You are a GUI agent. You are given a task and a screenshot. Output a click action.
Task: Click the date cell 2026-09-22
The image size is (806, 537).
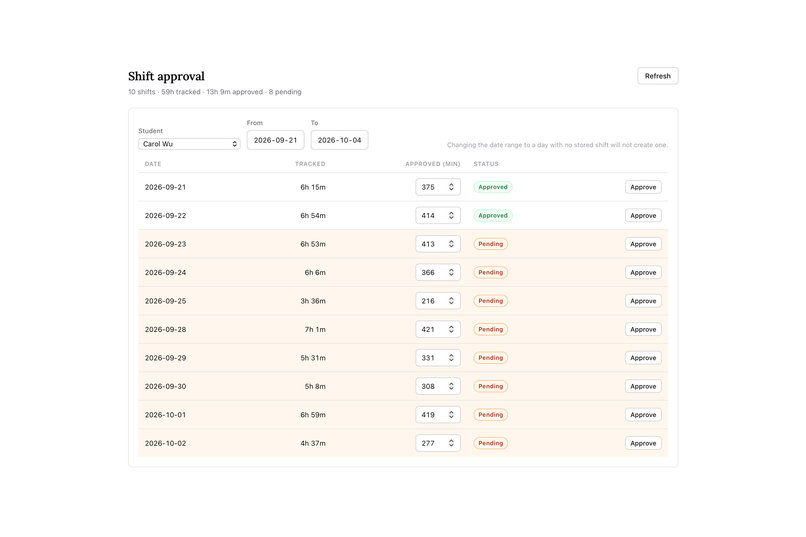(166, 215)
